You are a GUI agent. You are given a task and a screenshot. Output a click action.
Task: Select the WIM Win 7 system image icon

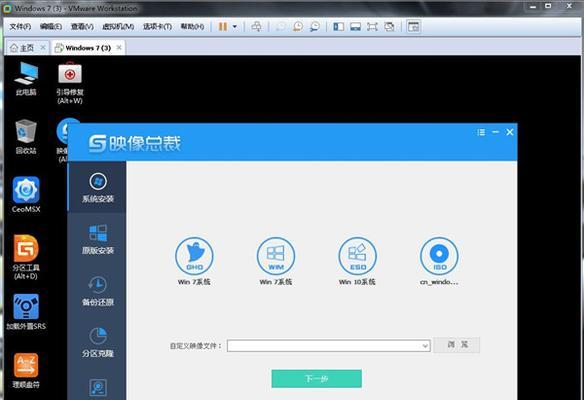point(276,256)
